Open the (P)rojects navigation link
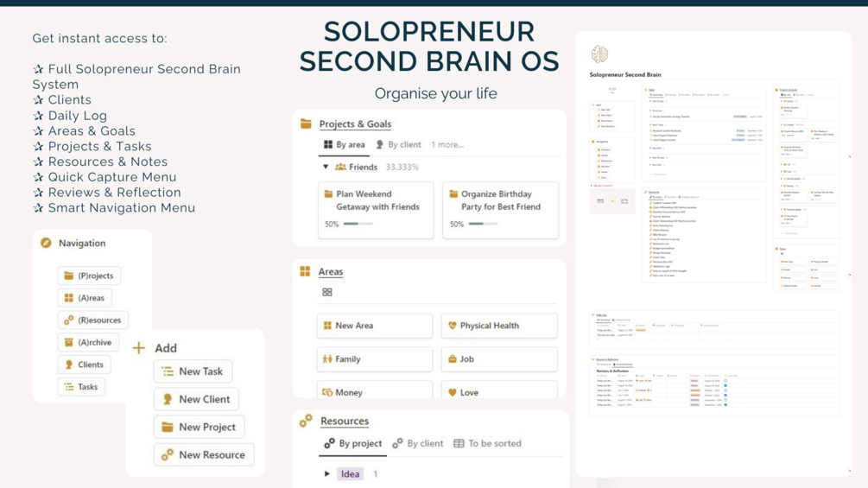868x488 pixels. click(89, 276)
